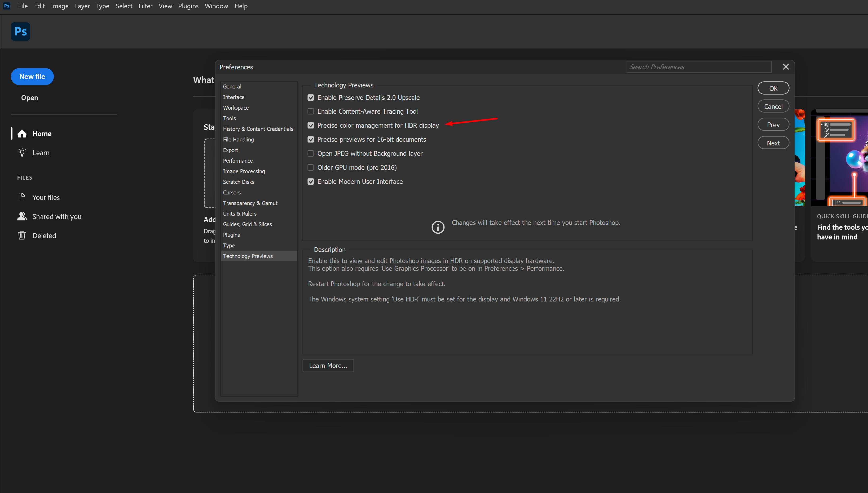Viewport: 868px width, 493px height.
Task: Open the Help menu
Action: tap(241, 6)
